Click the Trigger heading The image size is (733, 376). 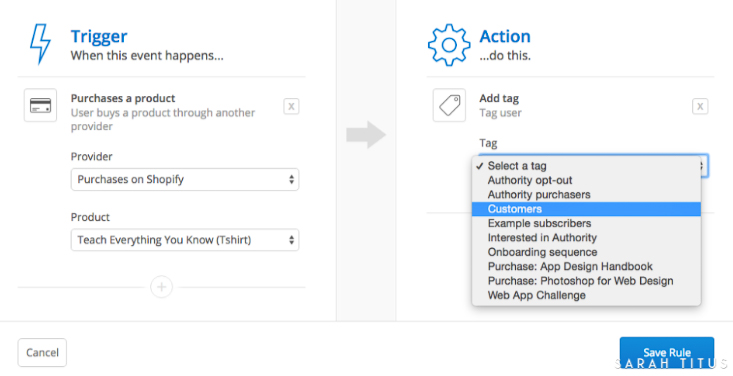pyautogui.click(x=99, y=36)
